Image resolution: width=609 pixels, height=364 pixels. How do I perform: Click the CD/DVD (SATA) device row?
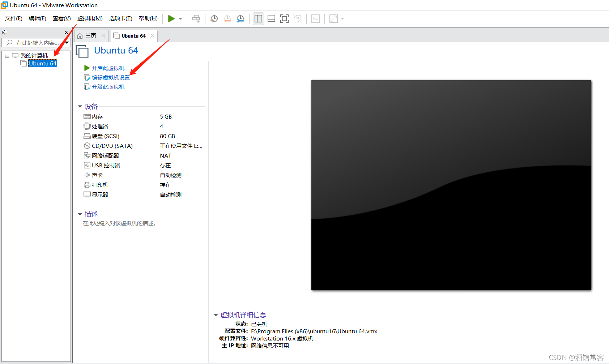[x=144, y=146]
